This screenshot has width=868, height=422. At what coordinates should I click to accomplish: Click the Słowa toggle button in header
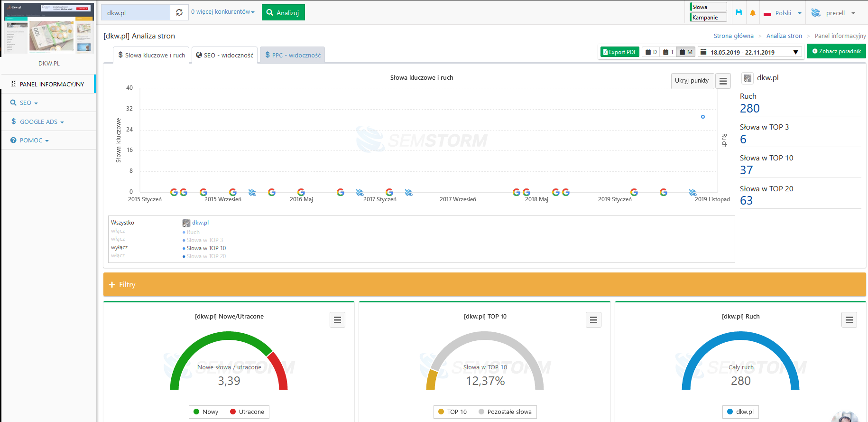point(708,7)
